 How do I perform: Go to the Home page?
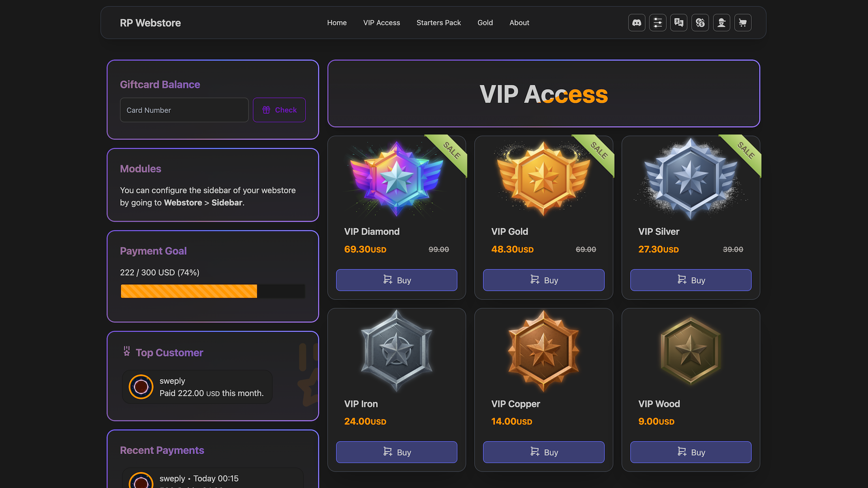coord(337,23)
